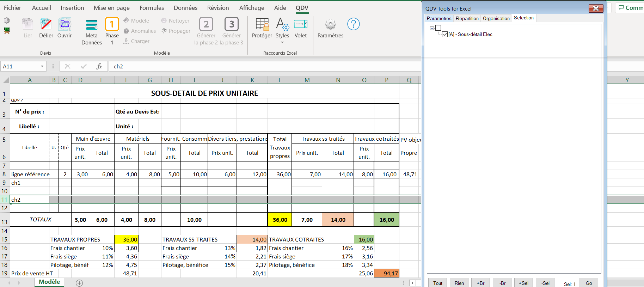Select yellow total cell 36,00 in TOTAUX row
This screenshot has width=644, height=287.
point(280,219)
